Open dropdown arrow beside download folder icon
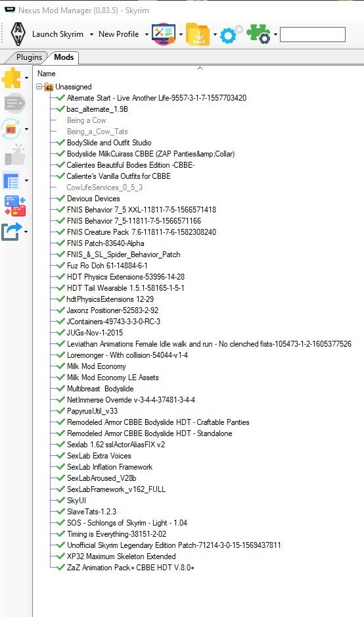Screen dimensions: 364x617 (215, 35)
